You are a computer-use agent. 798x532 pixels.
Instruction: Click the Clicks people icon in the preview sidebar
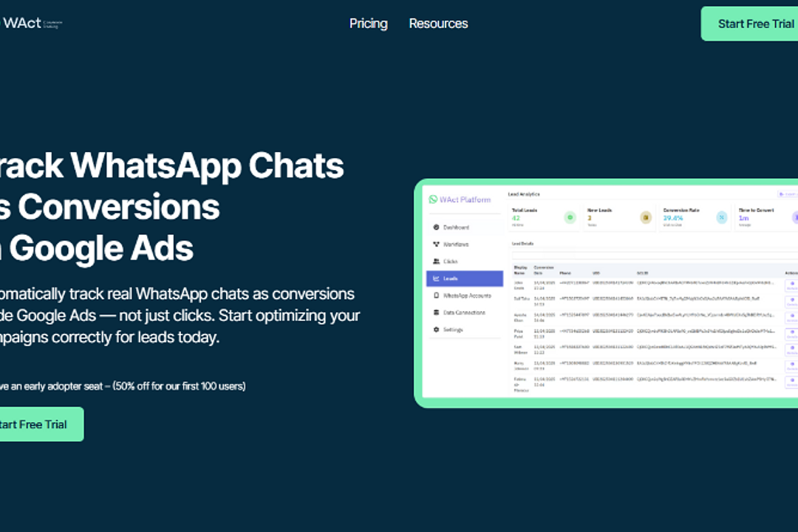coord(436,261)
